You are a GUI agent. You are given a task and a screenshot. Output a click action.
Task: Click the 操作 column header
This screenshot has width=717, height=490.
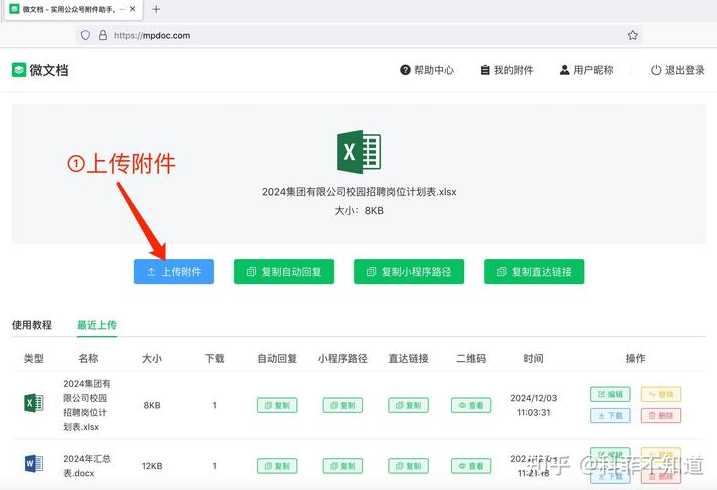point(636,358)
